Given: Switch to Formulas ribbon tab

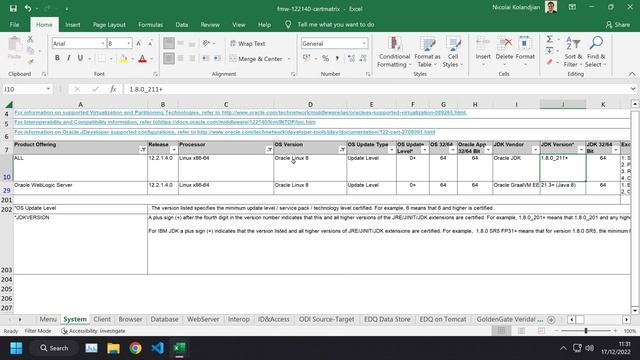Looking at the screenshot, I should coord(150,24).
